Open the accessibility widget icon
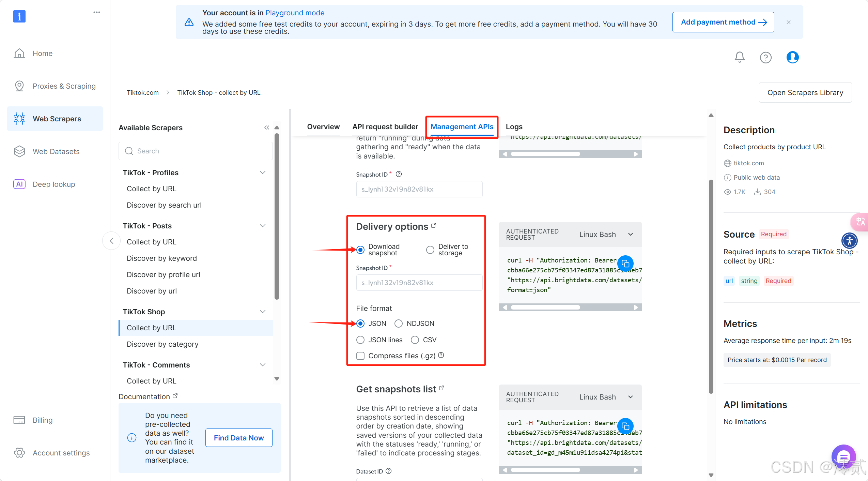The width and height of the screenshot is (868, 481). 849,241
